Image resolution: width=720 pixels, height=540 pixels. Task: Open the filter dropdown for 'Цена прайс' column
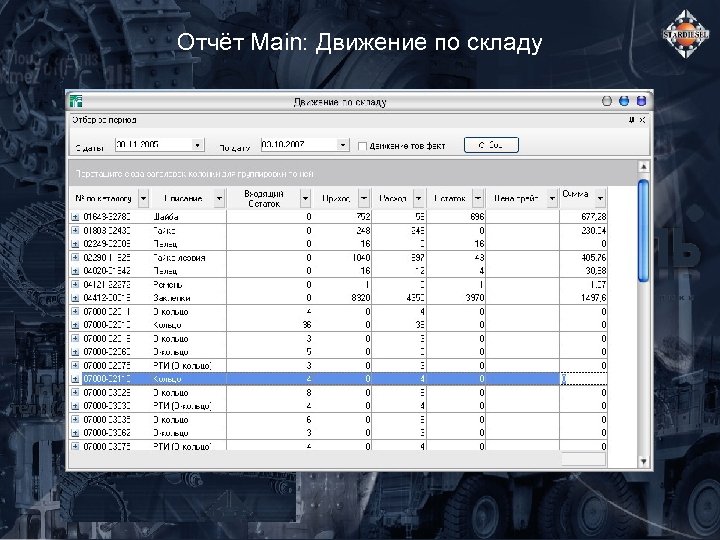(x=552, y=199)
